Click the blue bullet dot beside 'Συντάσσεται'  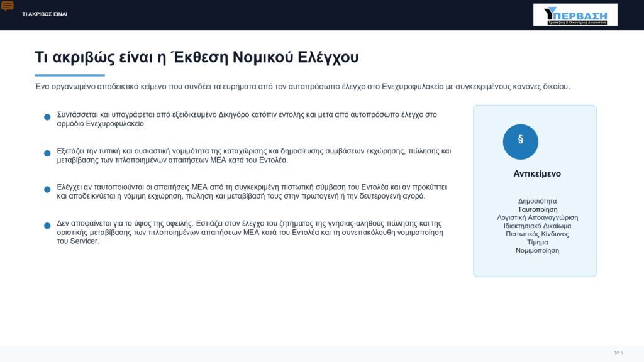[47, 117]
